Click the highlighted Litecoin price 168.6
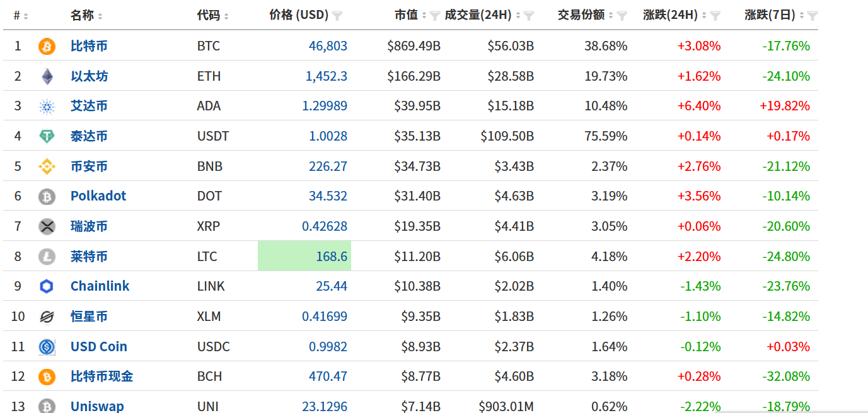Viewport: 868px width, 413px height. [332, 257]
